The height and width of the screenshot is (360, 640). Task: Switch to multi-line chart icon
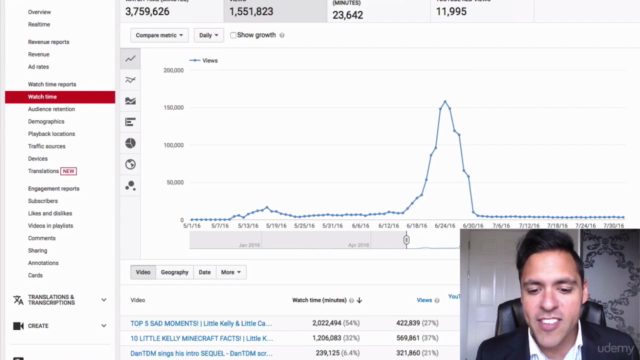(x=131, y=80)
